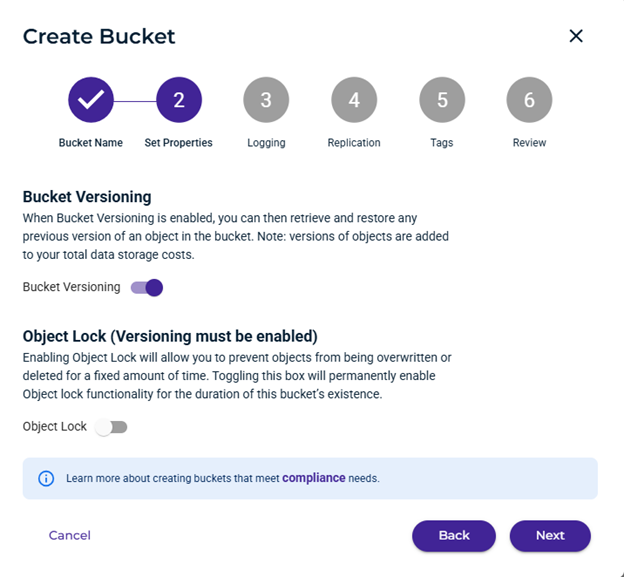Go Back to previous step
This screenshot has height=577, width=624.
[x=454, y=536]
